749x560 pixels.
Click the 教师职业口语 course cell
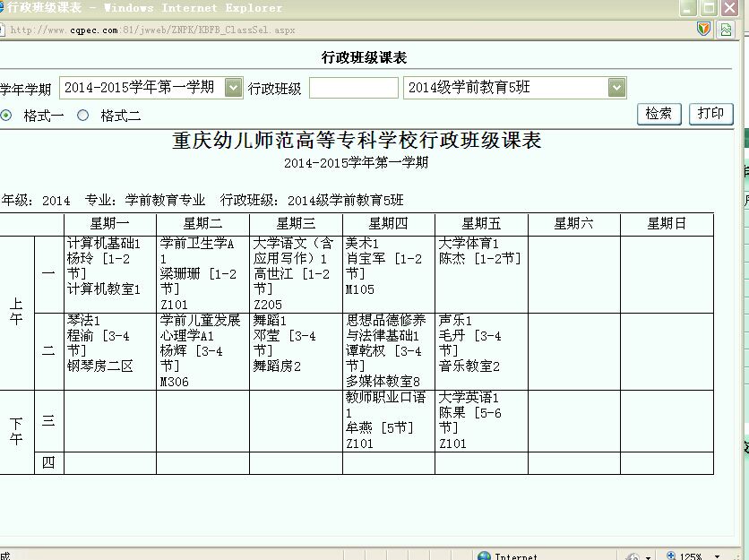coord(388,421)
